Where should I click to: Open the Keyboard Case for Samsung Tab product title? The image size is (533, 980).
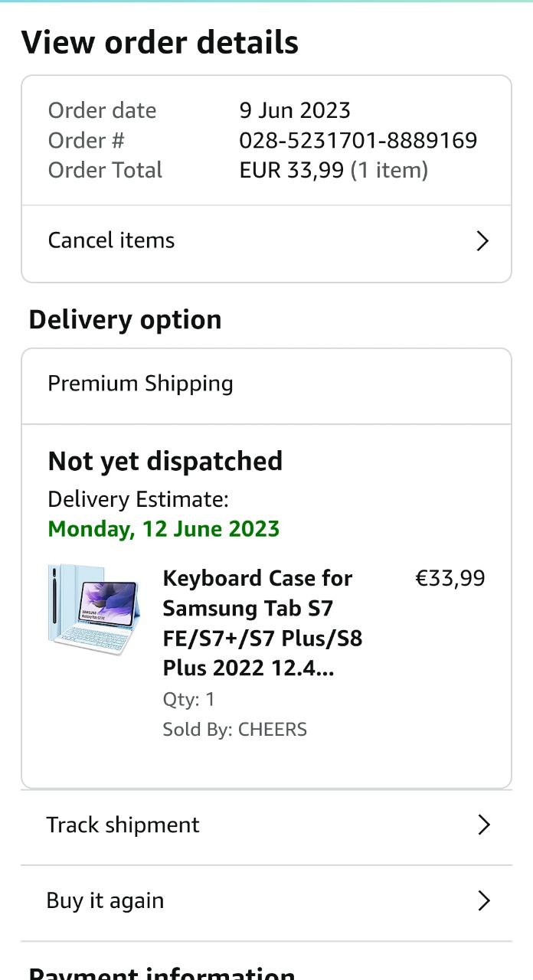click(262, 623)
